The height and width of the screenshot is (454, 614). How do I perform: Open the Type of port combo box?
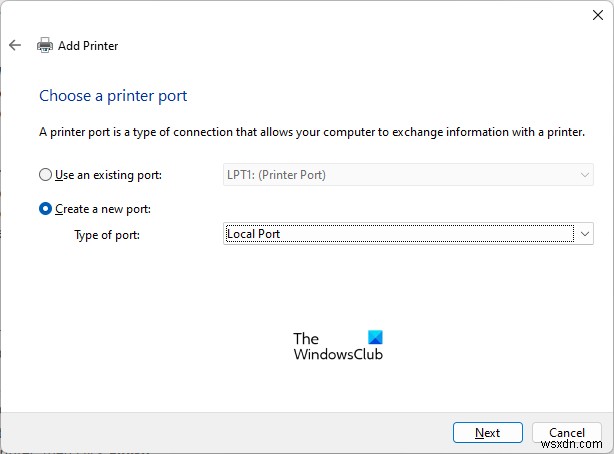click(408, 234)
